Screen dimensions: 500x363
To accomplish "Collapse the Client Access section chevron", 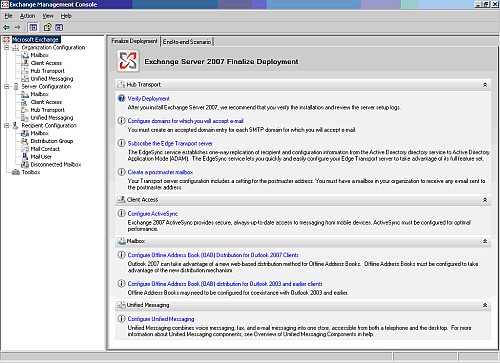I will click(485, 200).
